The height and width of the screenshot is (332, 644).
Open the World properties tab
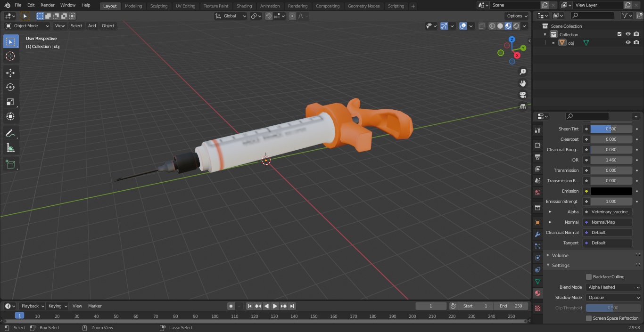tap(537, 192)
